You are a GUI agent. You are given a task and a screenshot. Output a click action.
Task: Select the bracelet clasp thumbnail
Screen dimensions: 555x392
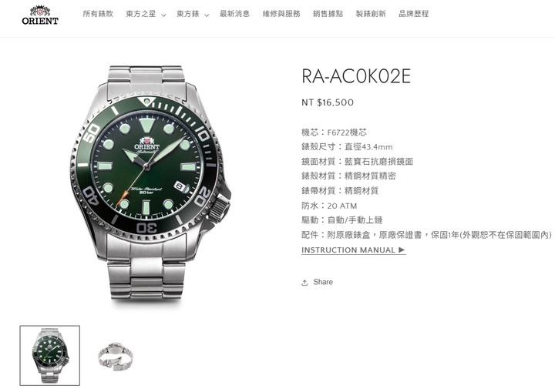point(115,356)
